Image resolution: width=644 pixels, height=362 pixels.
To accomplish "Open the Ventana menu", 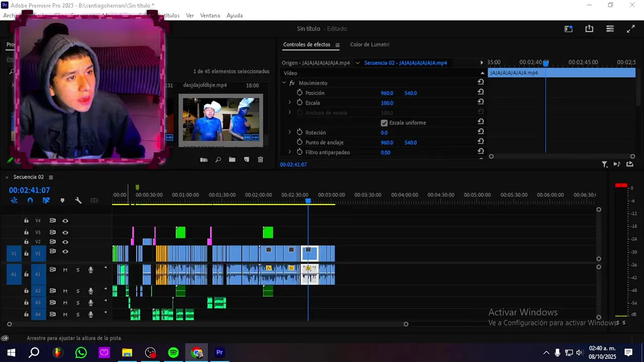I will click(210, 16).
